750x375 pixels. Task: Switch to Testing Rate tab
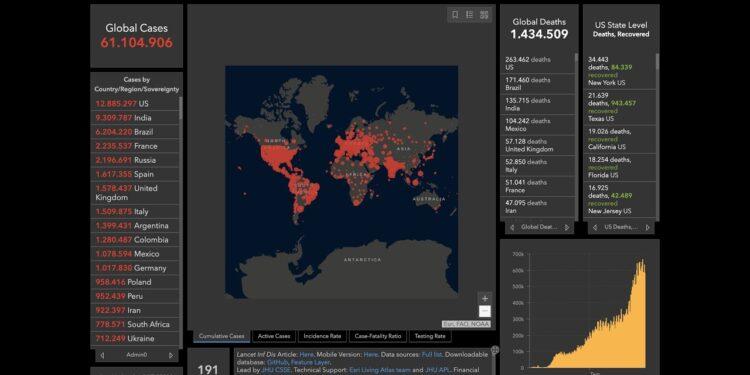click(430, 336)
